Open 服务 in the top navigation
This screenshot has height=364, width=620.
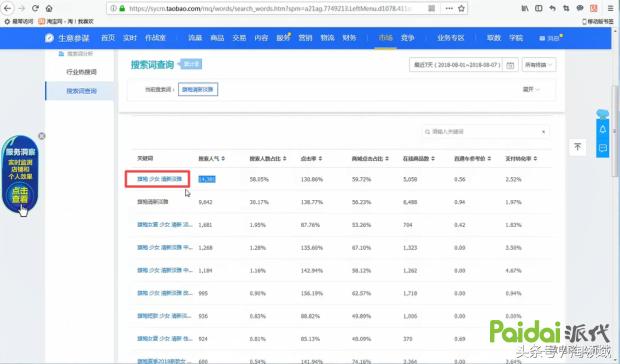pos(283,38)
